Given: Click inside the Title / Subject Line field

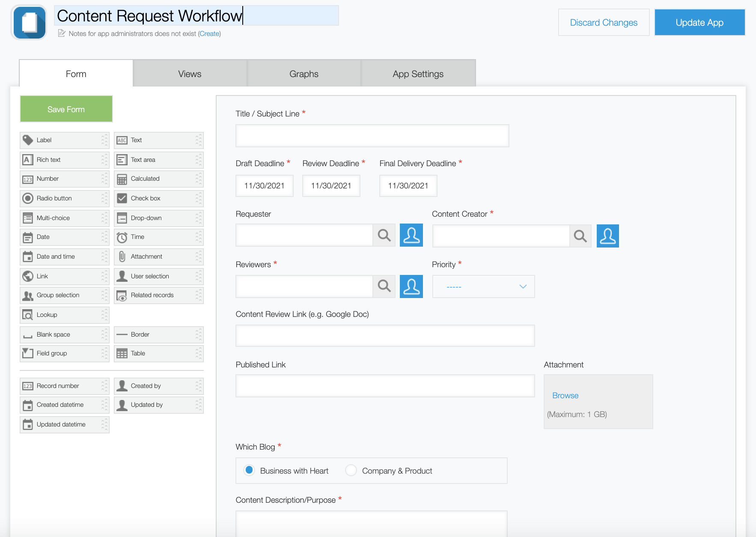Looking at the screenshot, I should tap(372, 136).
